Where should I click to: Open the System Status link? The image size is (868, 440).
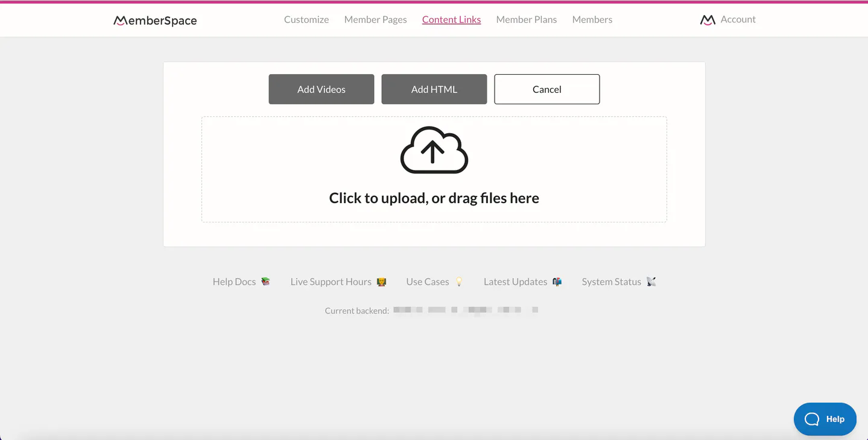click(x=612, y=281)
